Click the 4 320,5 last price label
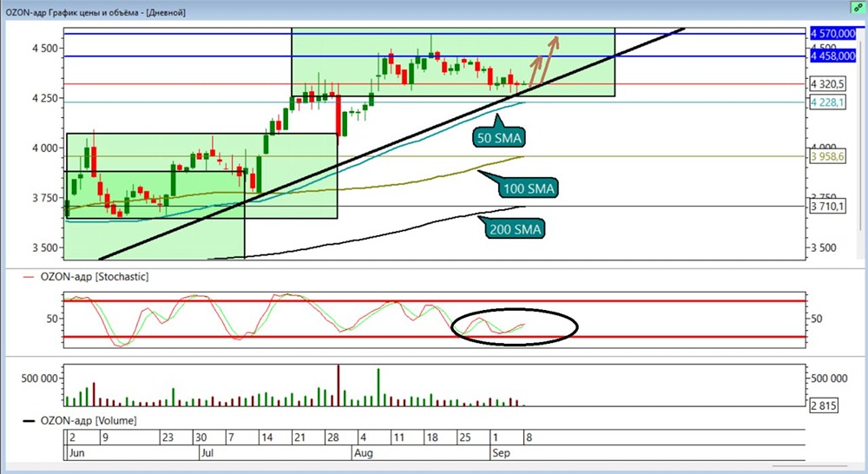Image resolution: width=868 pixels, height=474 pixels. tap(827, 84)
